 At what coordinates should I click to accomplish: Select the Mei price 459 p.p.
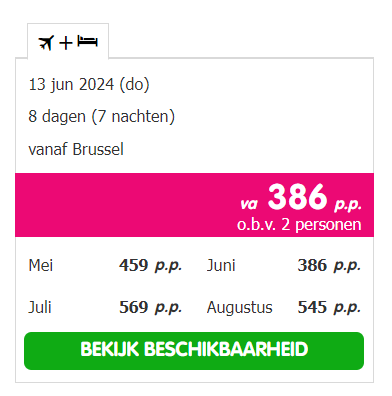pyautogui.click(x=150, y=266)
